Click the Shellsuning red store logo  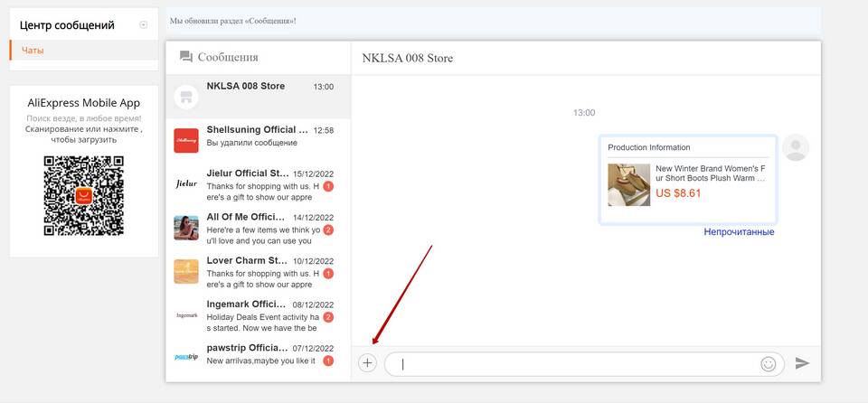click(x=186, y=141)
